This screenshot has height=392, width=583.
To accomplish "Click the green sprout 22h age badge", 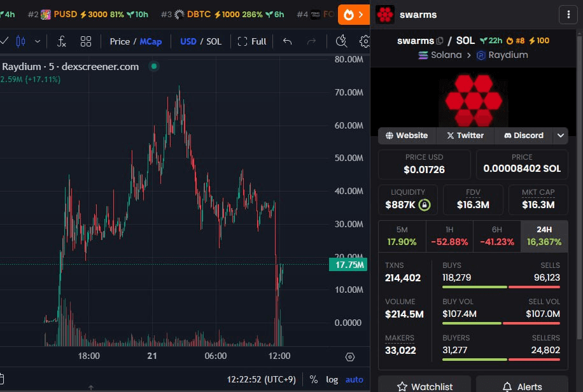I will pyautogui.click(x=491, y=41).
